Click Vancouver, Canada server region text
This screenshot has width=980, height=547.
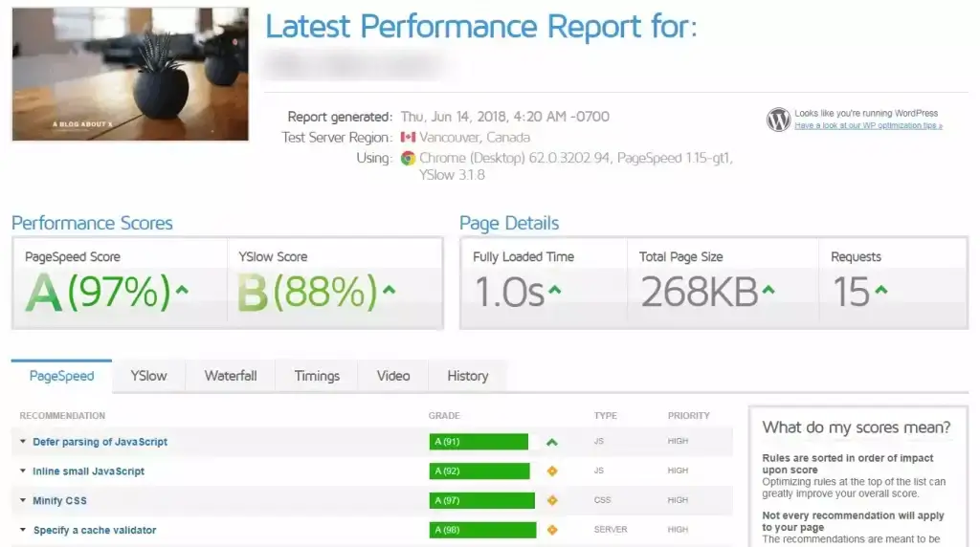click(475, 138)
